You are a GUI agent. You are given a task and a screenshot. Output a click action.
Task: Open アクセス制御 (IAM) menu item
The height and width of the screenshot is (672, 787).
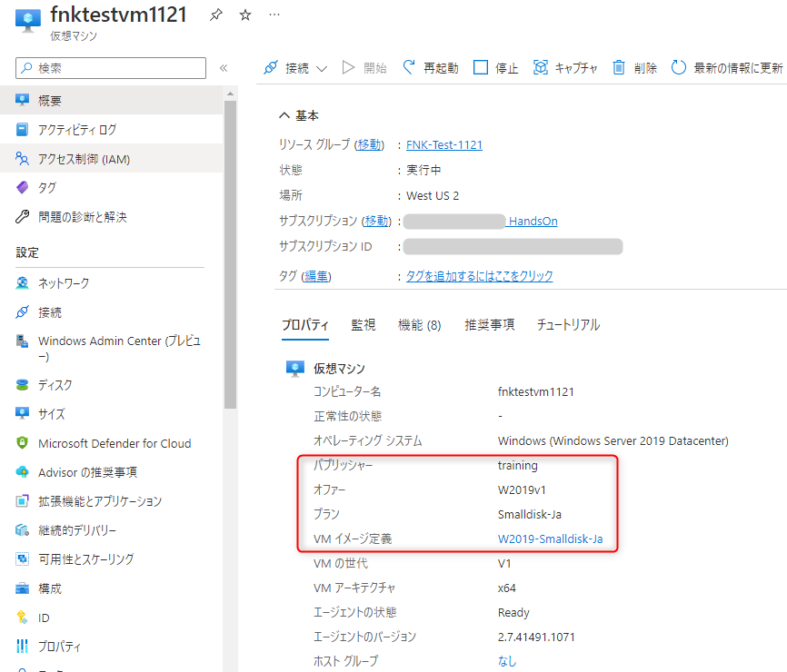click(x=112, y=159)
